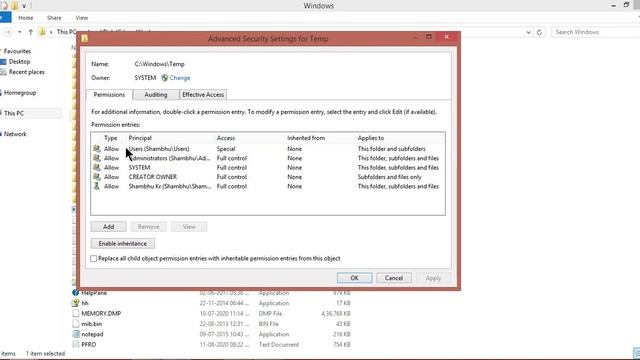Image resolution: width=640 pixels, height=360 pixels.
Task: Click the Type column header
Action: (x=111, y=138)
